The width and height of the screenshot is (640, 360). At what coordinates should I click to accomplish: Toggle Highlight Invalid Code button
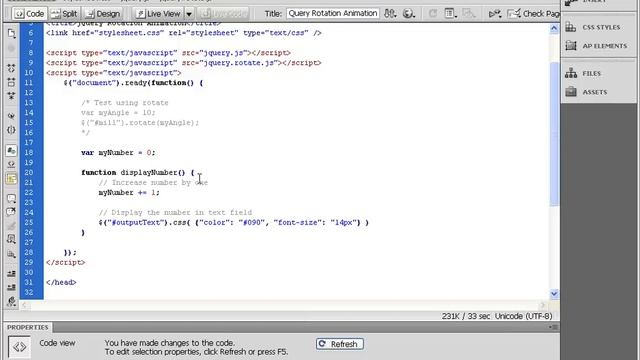(11, 164)
